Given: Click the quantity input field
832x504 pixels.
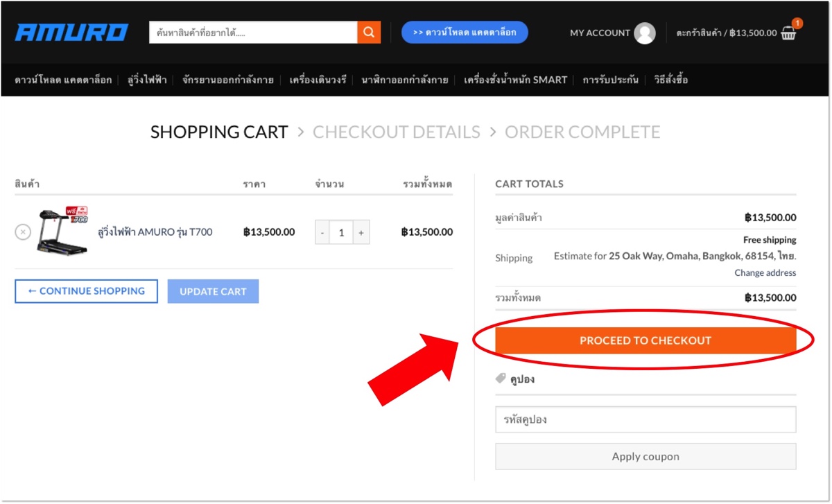Looking at the screenshot, I should [341, 232].
